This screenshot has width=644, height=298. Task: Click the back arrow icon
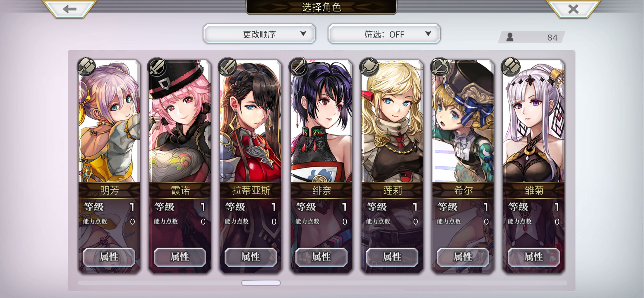[x=69, y=9]
